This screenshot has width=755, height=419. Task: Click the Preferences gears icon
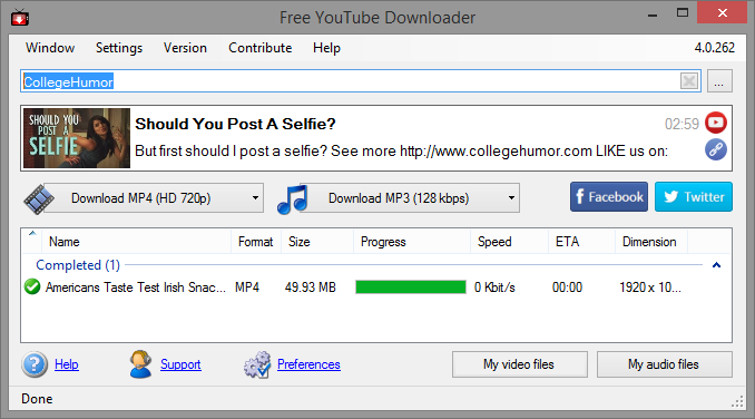(x=257, y=365)
